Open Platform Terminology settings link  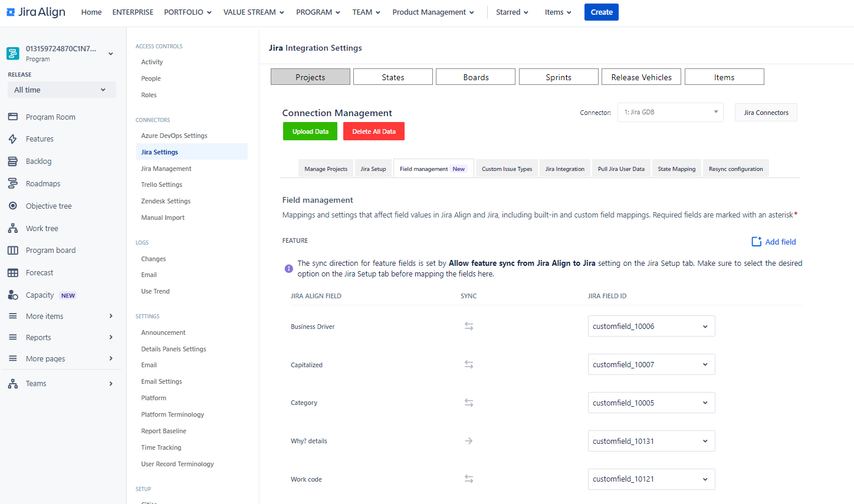click(172, 414)
